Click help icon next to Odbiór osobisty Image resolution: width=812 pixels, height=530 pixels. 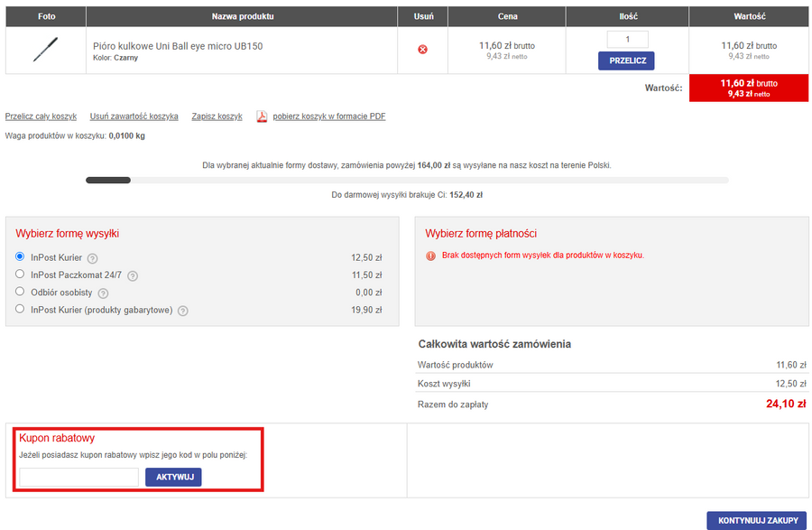tap(103, 293)
